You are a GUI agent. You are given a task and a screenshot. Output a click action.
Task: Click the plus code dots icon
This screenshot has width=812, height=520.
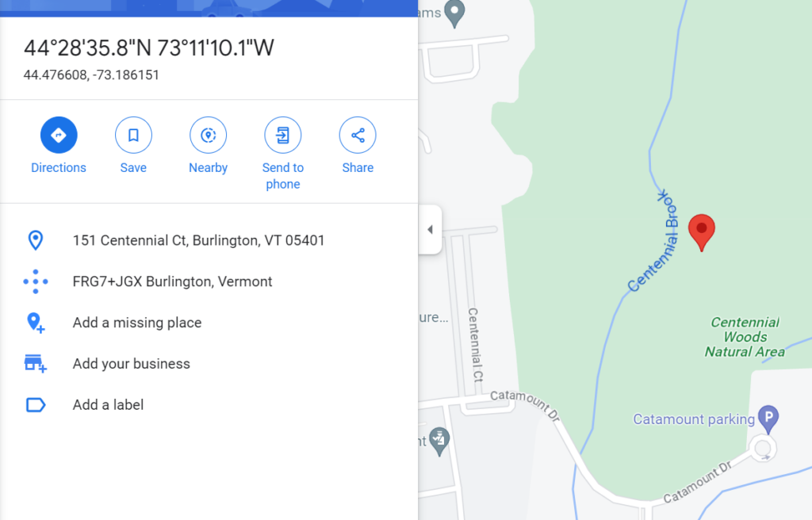pyautogui.click(x=35, y=281)
